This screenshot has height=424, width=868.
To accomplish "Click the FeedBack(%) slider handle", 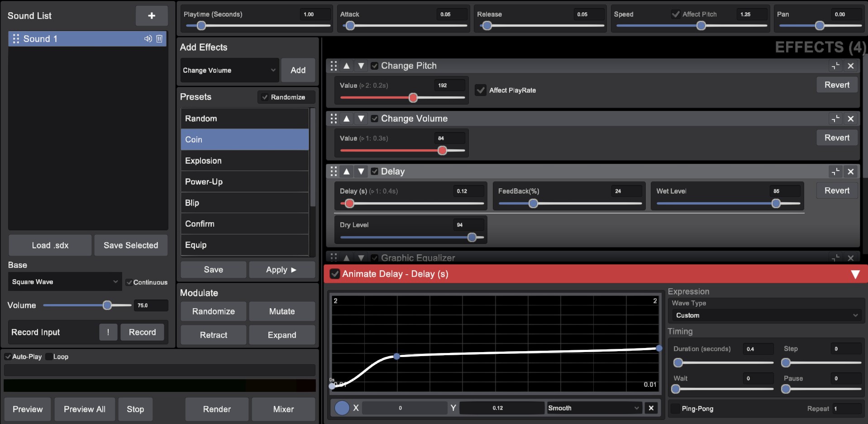I will click(x=533, y=204).
